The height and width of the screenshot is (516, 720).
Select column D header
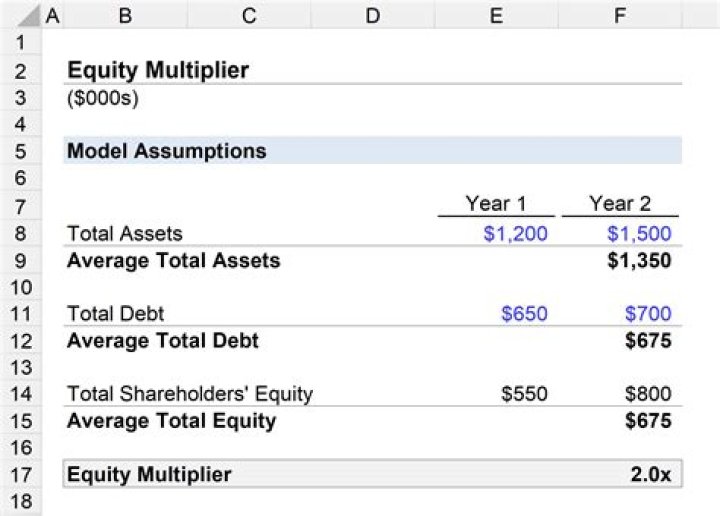coord(373,16)
